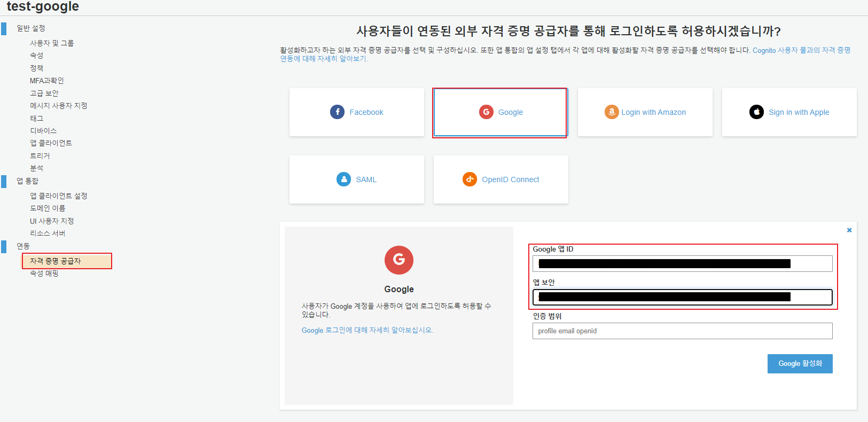Open 고급 보안 page
This screenshot has width=868, height=422.
point(44,93)
